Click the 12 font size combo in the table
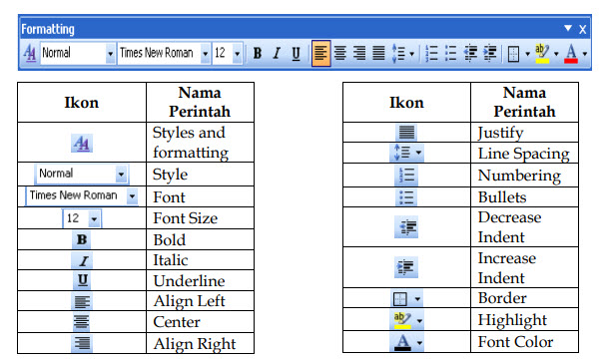Screen dimensions: 607x364 [82, 218]
